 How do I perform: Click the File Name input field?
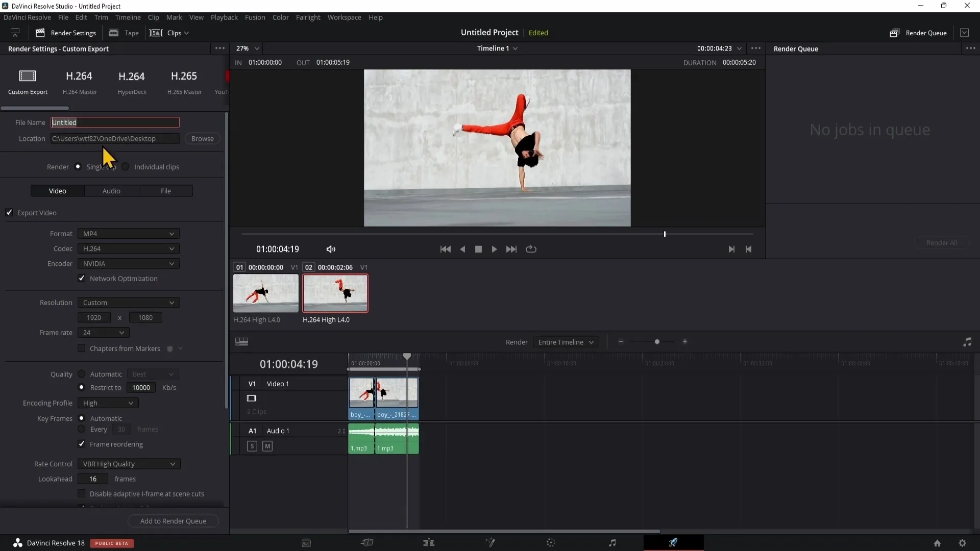click(114, 122)
